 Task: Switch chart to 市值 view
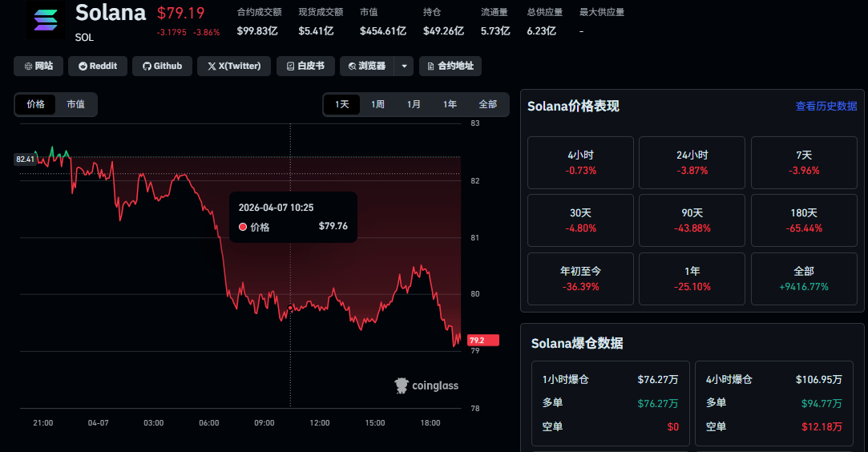[x=75, y=104]
